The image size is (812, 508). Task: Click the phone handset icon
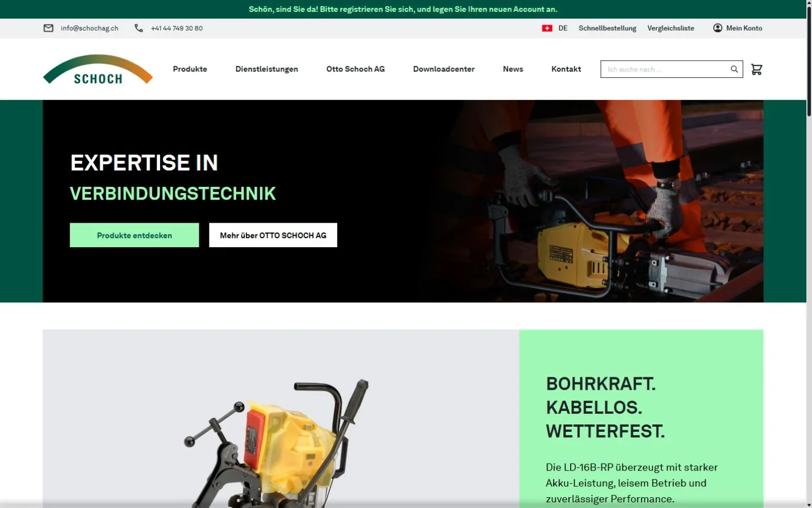click(x=139, y=28)
